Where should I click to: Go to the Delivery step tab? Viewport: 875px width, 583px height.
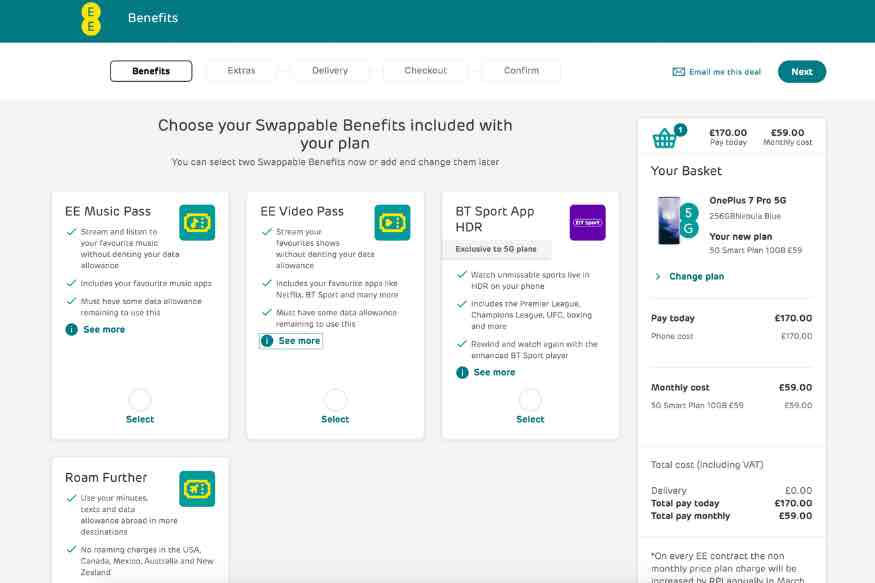330,71
